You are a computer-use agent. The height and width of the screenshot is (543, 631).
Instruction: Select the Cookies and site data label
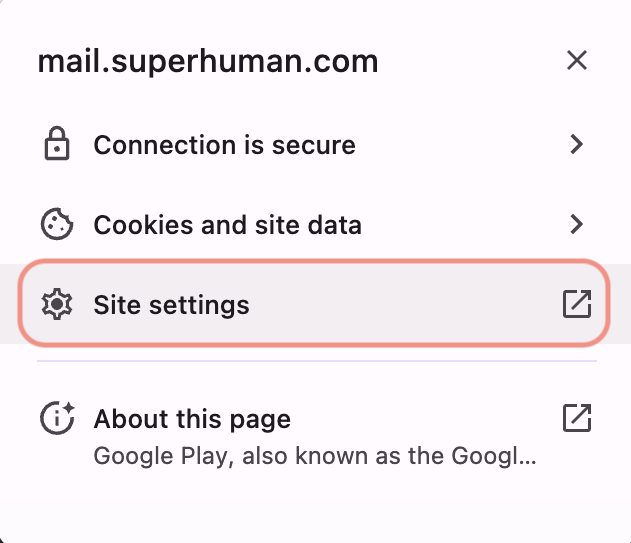point(227,225)
